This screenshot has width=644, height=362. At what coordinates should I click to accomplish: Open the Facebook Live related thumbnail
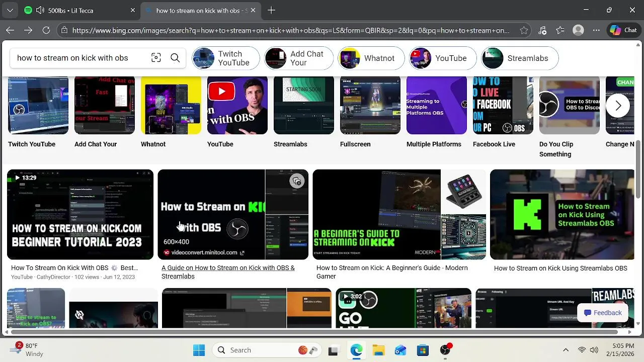503,106
